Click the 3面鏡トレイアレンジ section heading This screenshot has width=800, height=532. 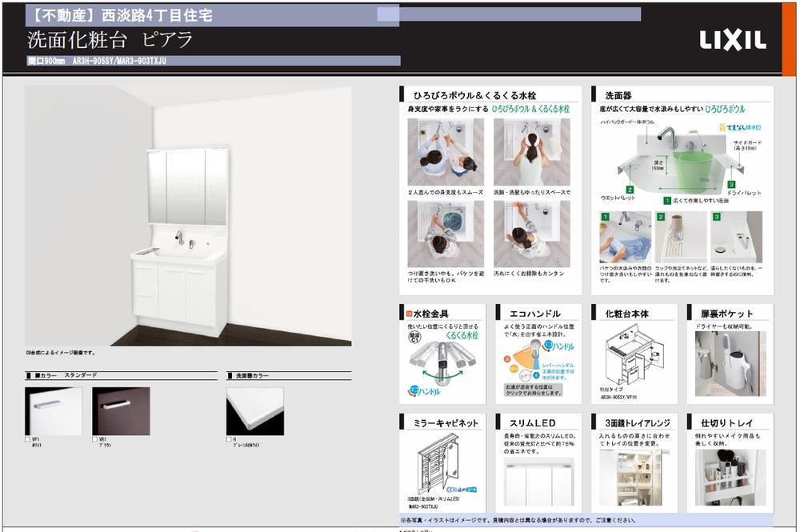coord(638,423)
